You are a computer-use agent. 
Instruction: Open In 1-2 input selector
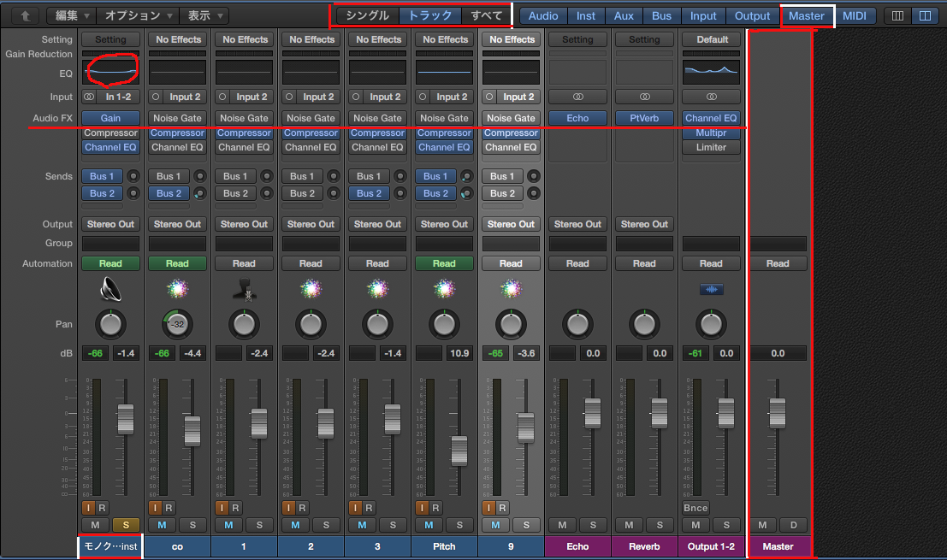pyautogui.click(x=118, y=97)
